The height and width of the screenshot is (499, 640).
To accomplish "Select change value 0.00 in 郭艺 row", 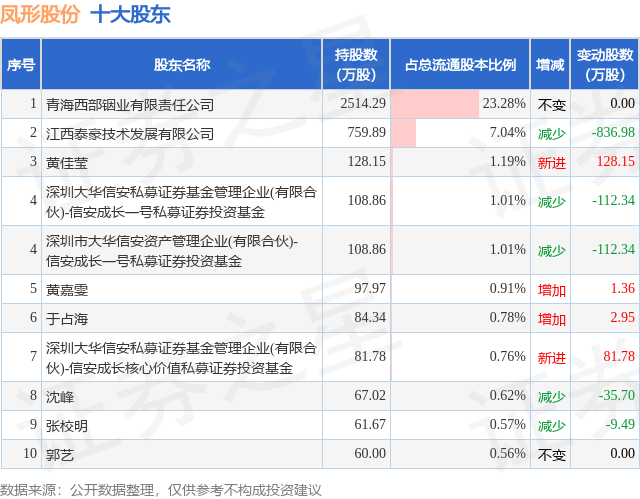I will [x=623, y=453].
